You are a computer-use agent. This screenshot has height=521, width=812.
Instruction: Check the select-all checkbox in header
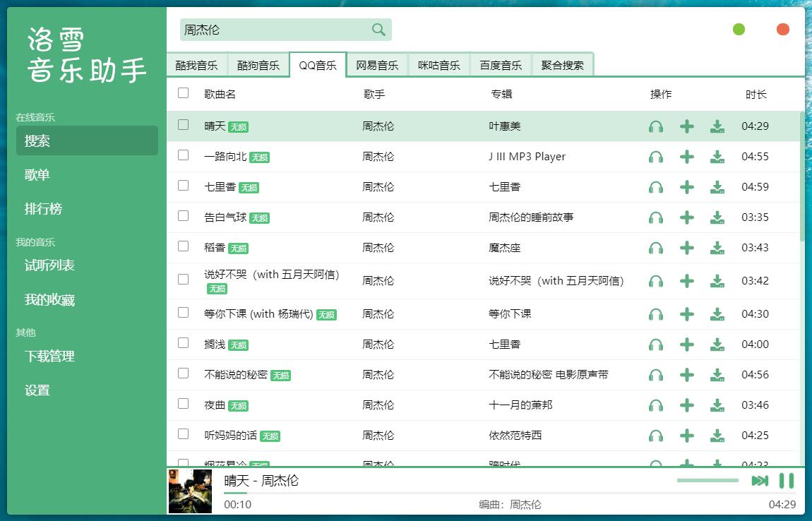coord(184,93)
